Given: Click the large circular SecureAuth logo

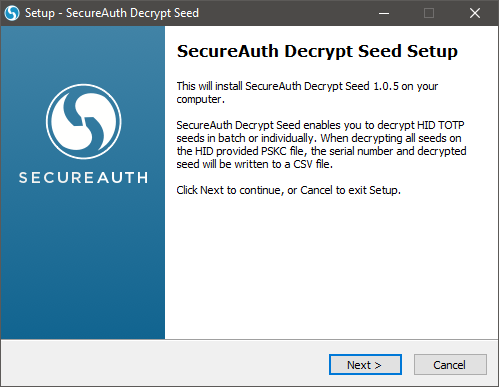Looking at the screenshot, I should click(84, 122).
